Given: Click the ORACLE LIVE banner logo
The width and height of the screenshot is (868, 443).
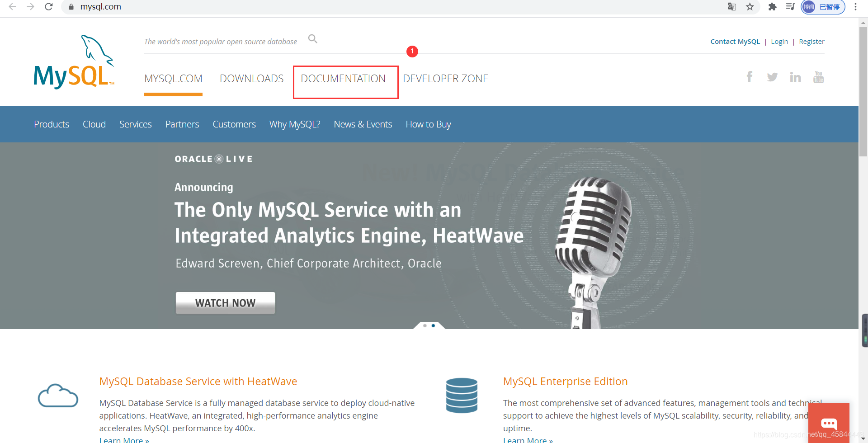Looking at the screenshot, I should tap(213, 159).
